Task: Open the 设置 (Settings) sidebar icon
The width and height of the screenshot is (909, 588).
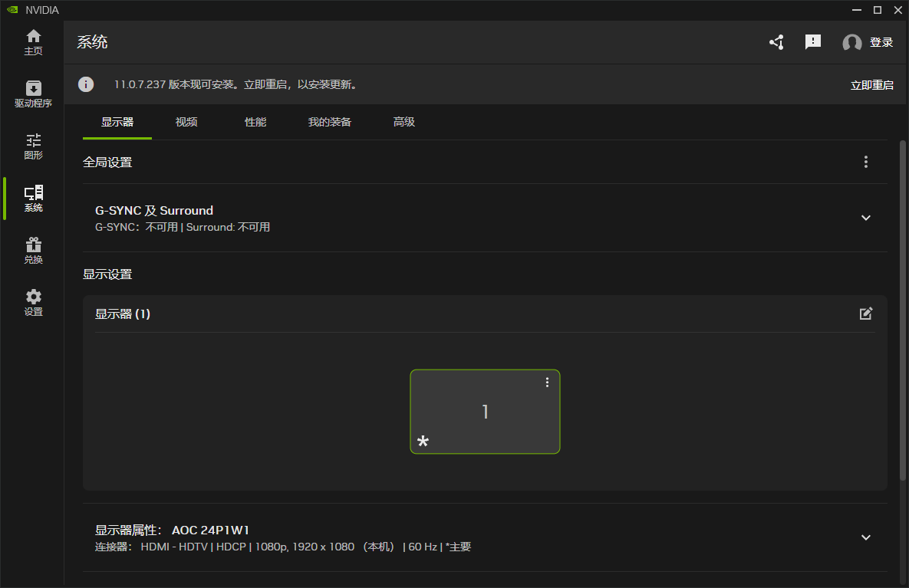Action: click(33, 301)
